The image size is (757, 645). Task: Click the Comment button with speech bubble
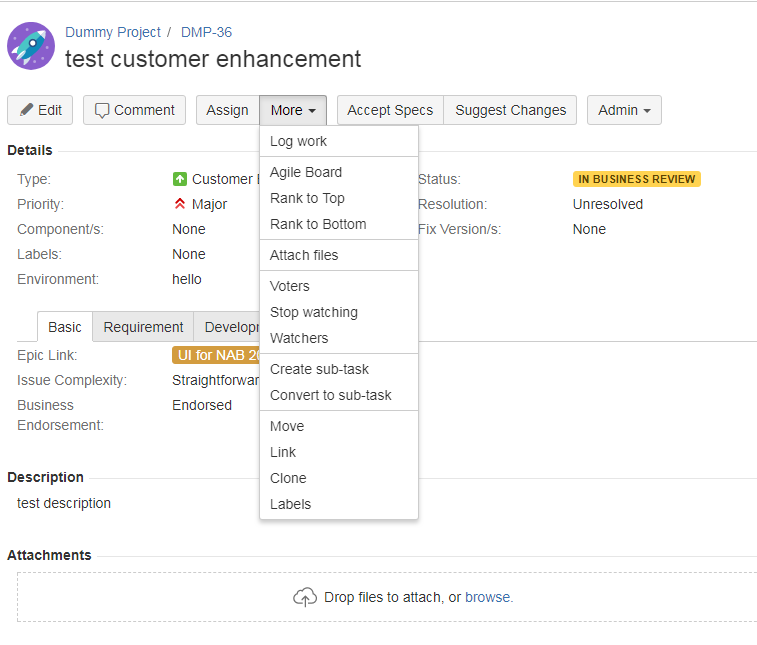[134, 110]
